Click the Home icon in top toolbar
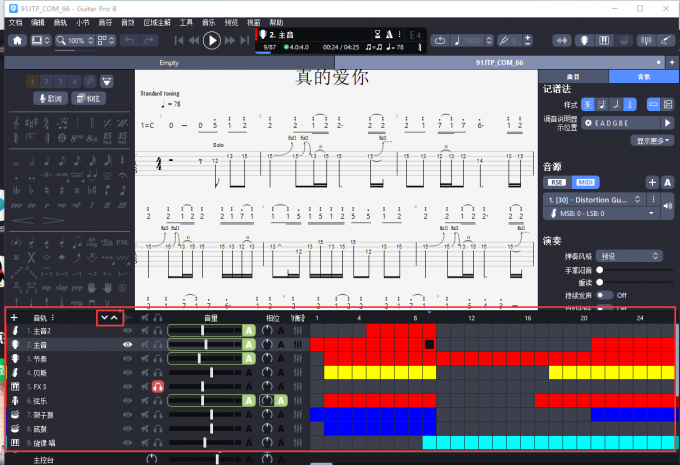Image resolution: width=680 pixels, height=465 pixels. coord(18,40)
